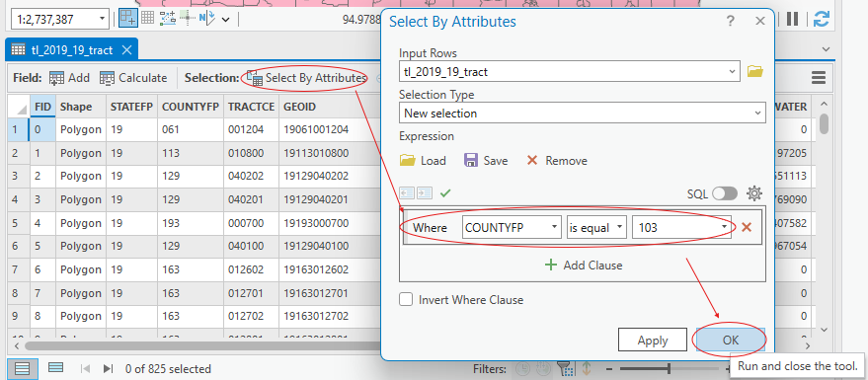Viewport: 868px width, 380px height.
Task: Go to the last table record
Action: pyautogui.click(x=108, y=368)
